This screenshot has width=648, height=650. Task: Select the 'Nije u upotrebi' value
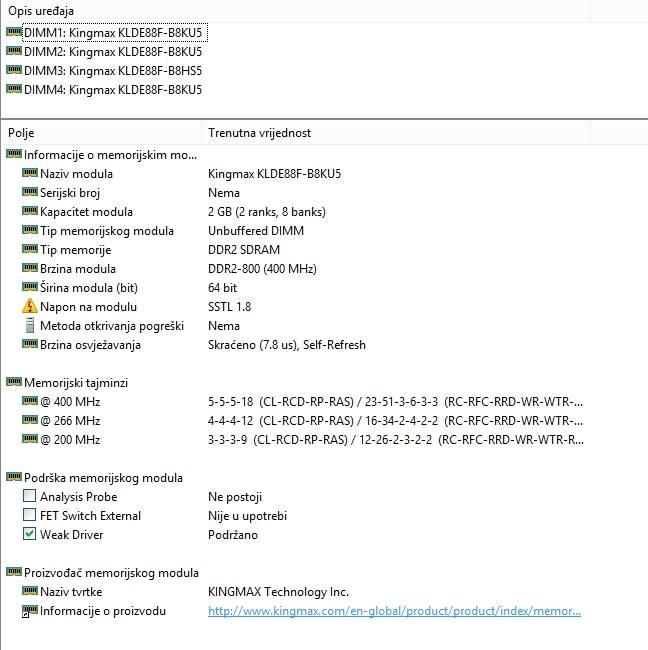pyautogui.click(x=247, y=516)
